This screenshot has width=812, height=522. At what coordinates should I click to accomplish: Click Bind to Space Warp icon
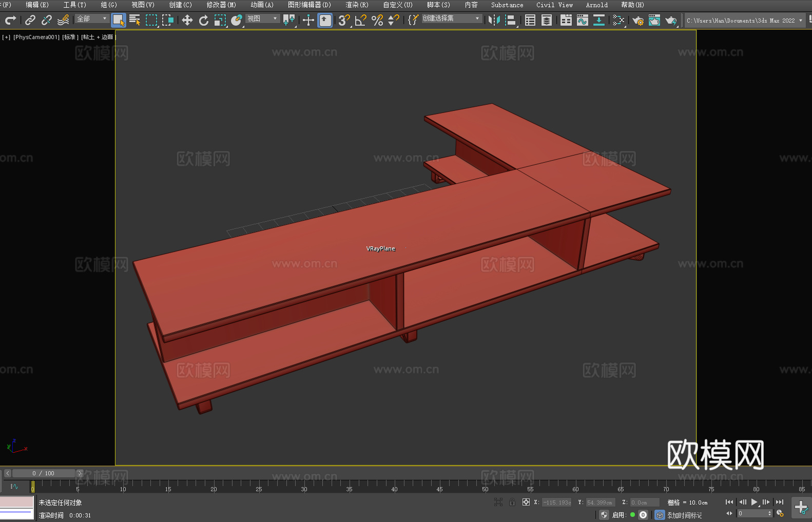pos(63,20)
